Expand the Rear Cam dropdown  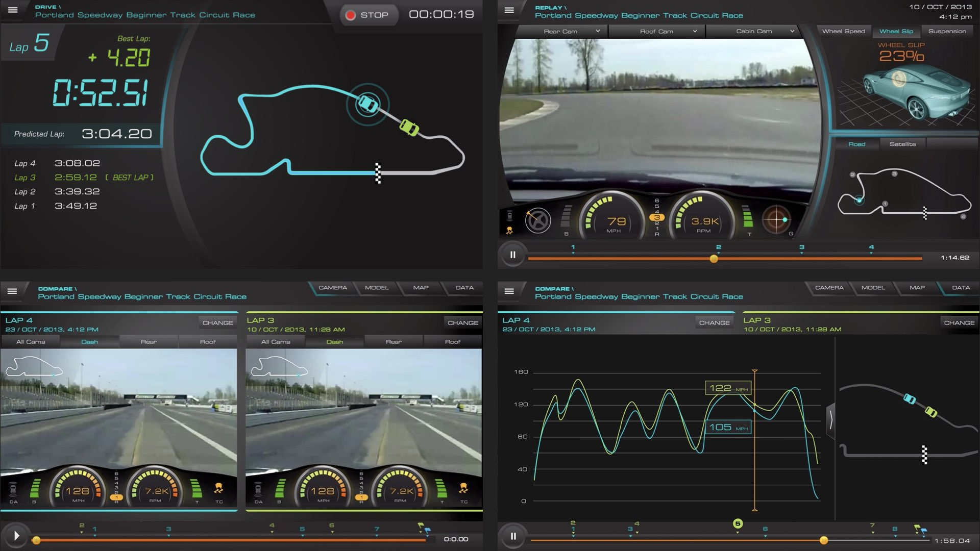[598, 31]
